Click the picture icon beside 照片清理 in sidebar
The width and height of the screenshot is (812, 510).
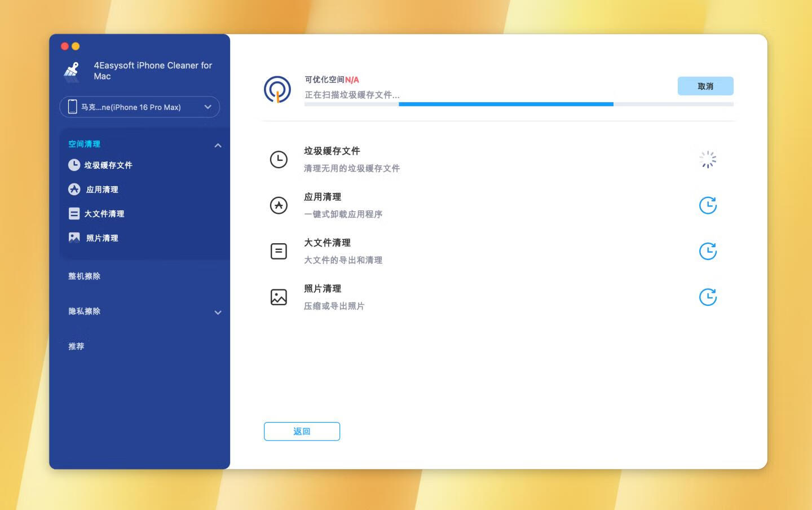pos(74,238)
